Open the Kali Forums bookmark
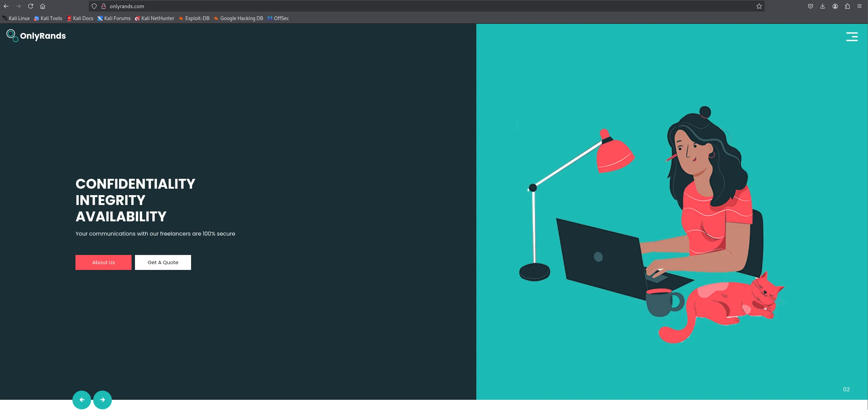Screen dimensions: 868x410 [x=114, y=18]
